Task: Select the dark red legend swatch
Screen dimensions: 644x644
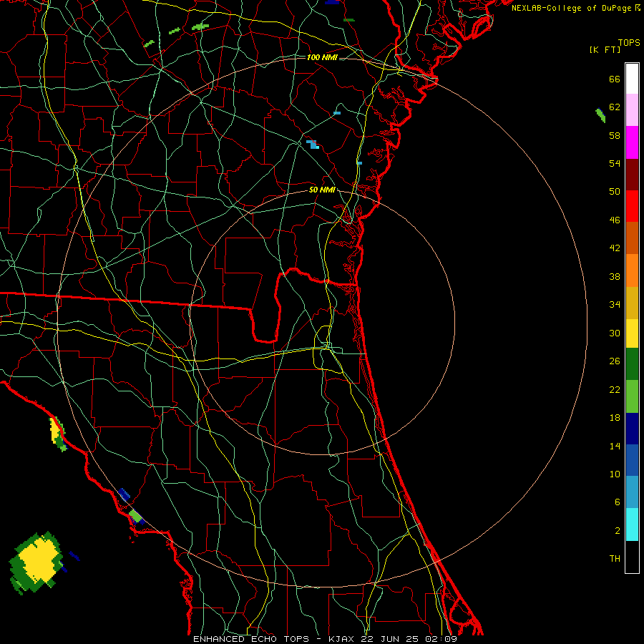Action: pyautogui.click(x=632, y=175)
